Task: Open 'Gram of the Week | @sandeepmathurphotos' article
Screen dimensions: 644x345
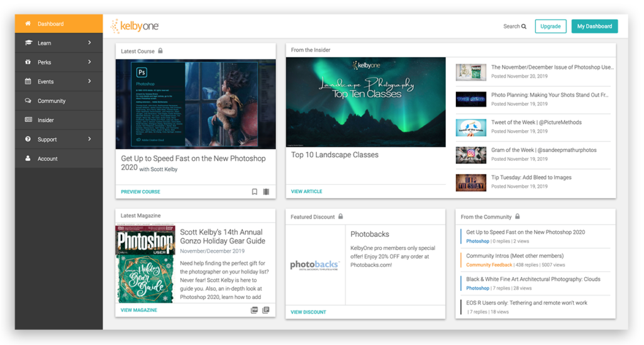Action: coord(544,150)
